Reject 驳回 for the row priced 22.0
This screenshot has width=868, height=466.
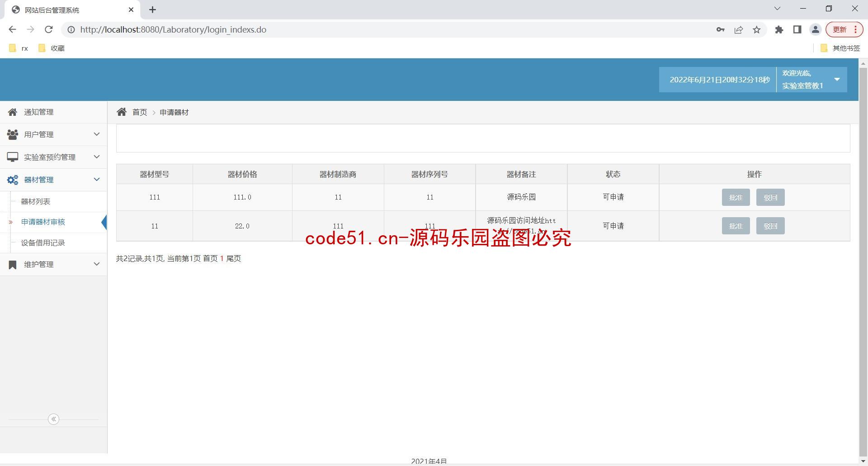coord(770,226)
